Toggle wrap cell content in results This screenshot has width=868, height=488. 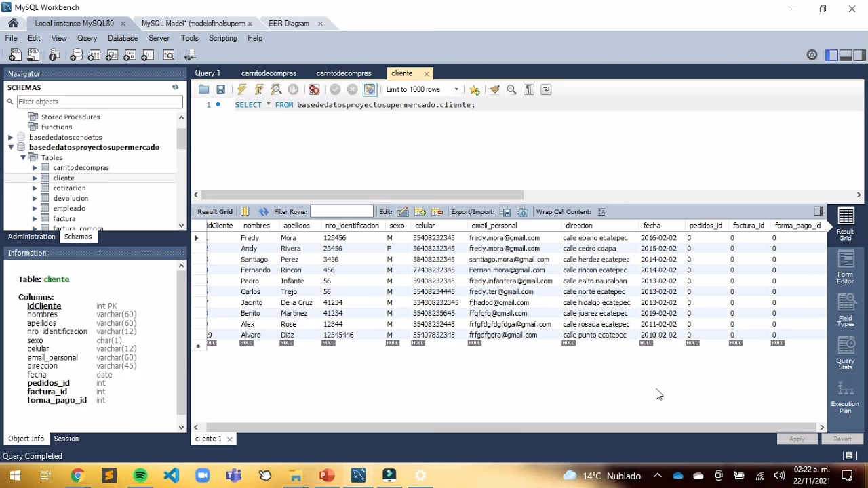[x=601, y=211]
